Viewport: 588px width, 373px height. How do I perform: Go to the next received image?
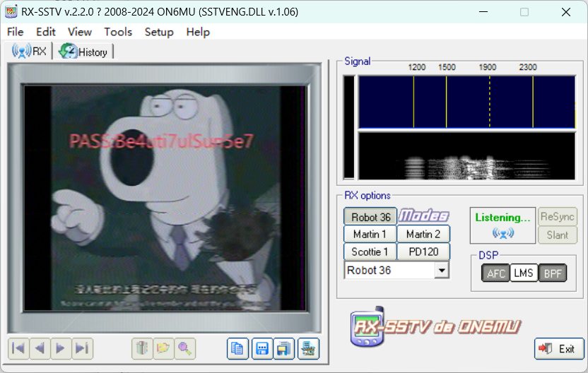(61, 349)
